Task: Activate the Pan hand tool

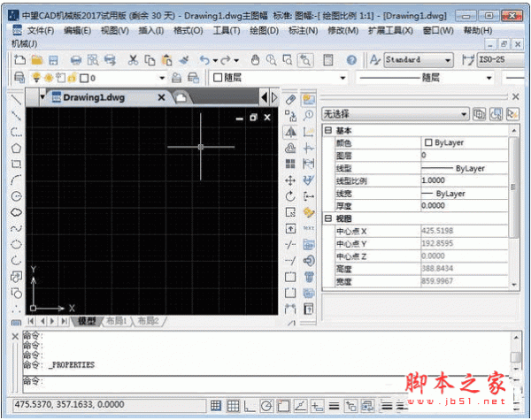Action: pyautogui.click(x=255, y=60)
